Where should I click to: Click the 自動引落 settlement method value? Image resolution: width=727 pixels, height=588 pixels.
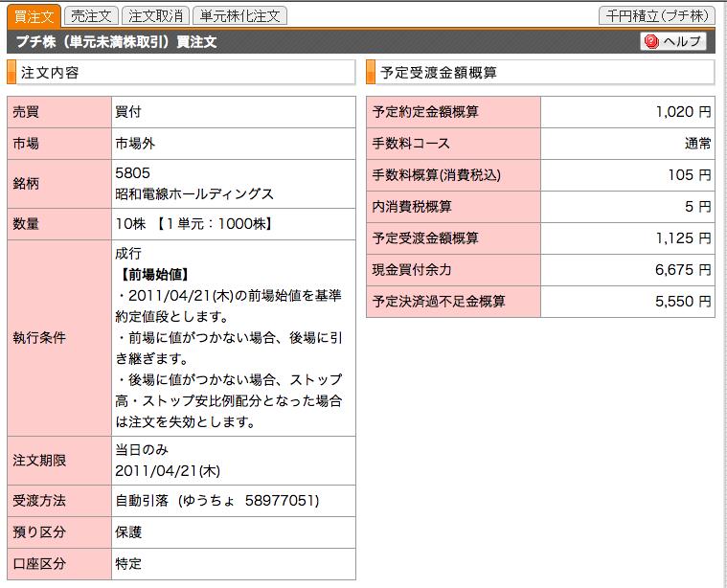[x=142, y=501]
